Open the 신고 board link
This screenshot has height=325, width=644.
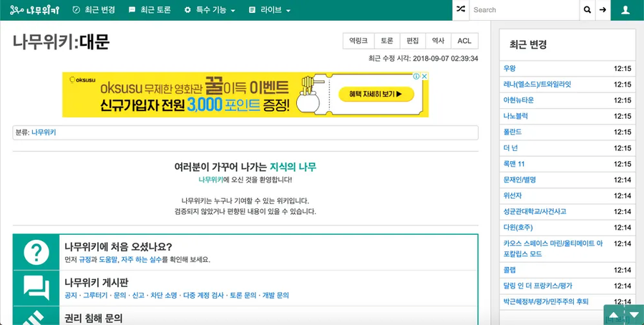[x=138, y=296]
